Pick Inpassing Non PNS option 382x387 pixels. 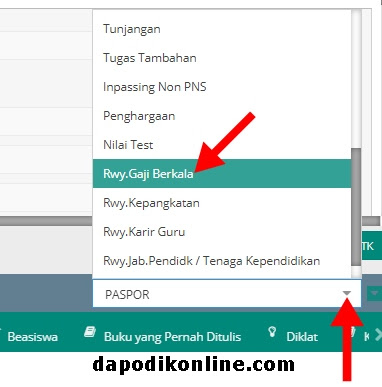pyautogui.click(x=222, y=87)
